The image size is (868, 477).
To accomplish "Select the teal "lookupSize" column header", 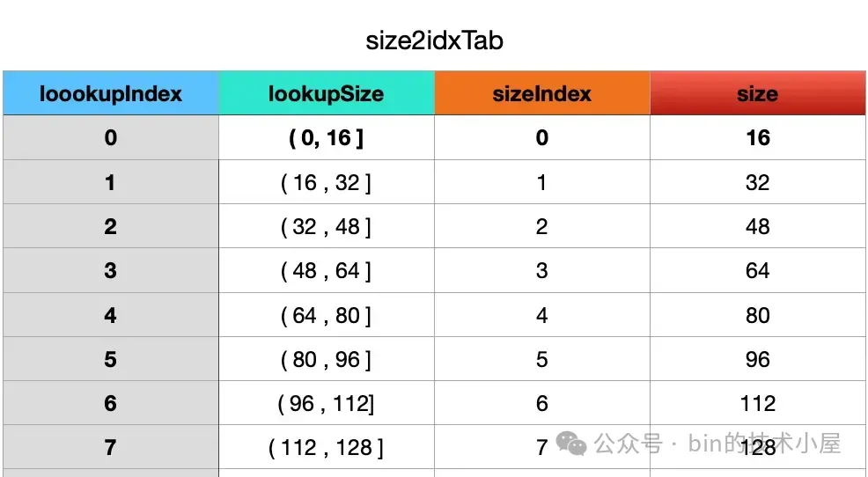I will pos(326,93).
